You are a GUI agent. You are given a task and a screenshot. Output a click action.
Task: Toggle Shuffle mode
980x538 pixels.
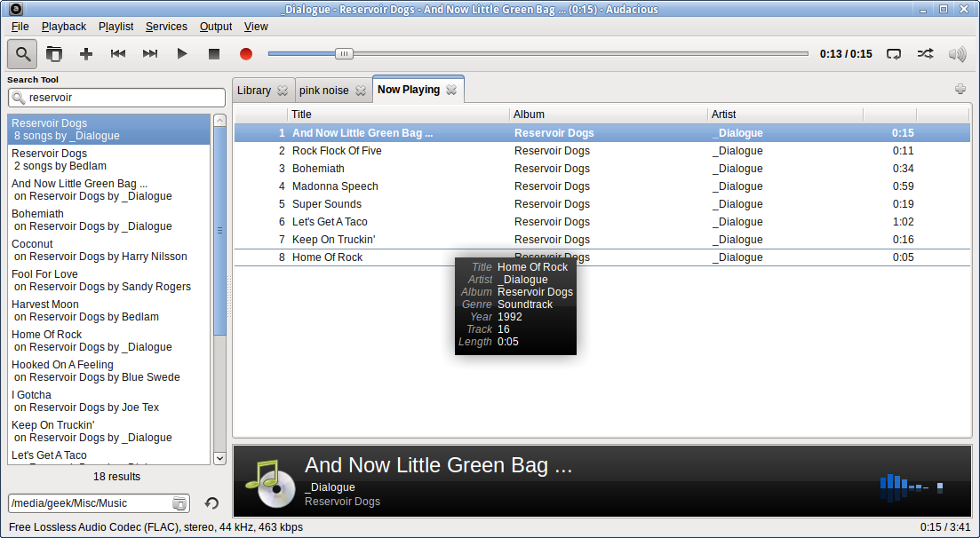[x=926, y=54]
